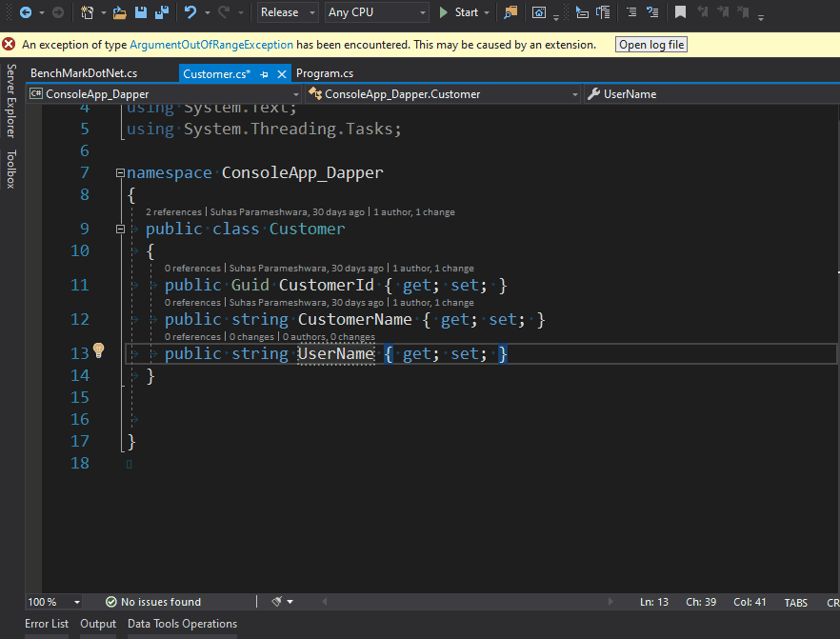Switch to the Program.cs tab
Screen dimensions: 840x639
pyautogui.click(x=325, y=73)
